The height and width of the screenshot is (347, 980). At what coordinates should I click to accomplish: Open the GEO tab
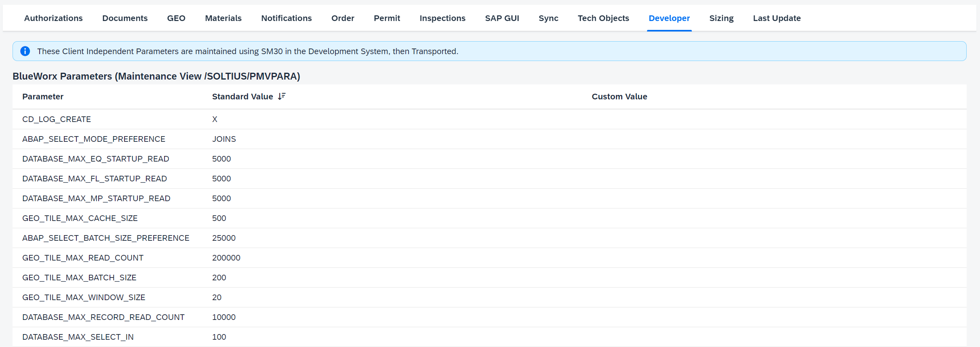point(176,18)
